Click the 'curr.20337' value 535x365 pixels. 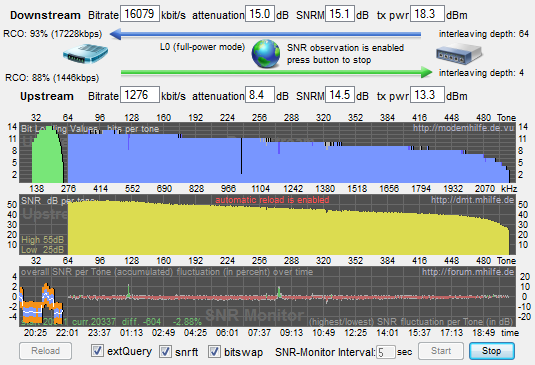pyautogui.click(x=94, y=322)
